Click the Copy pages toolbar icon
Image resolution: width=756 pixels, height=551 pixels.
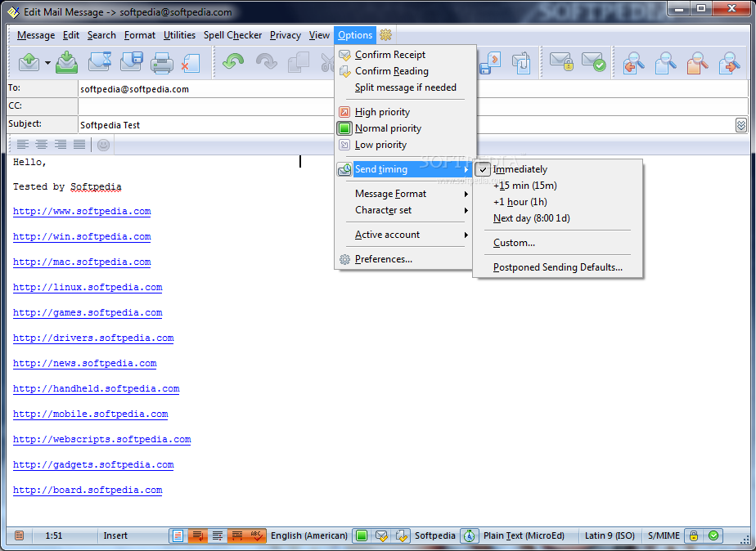(x=298, y=63)
